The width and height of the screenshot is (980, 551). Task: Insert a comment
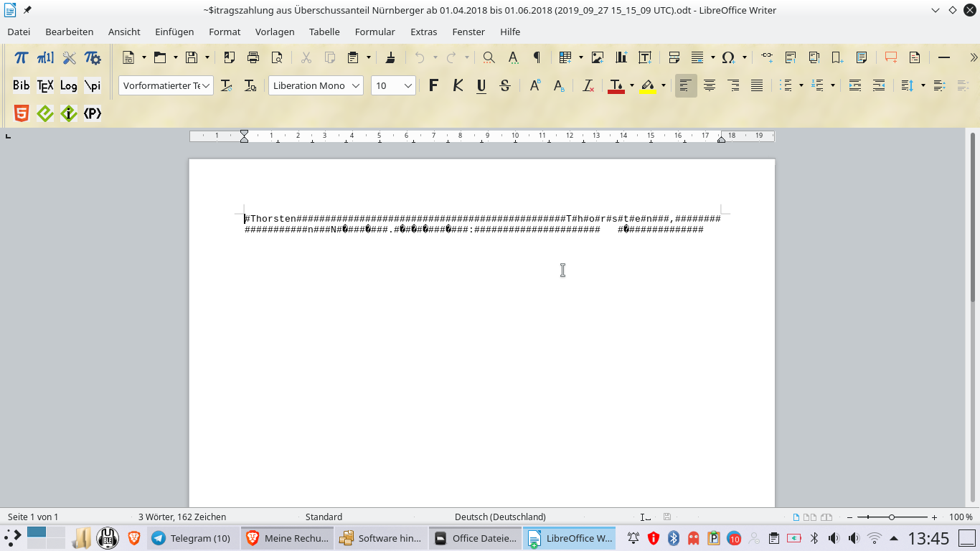pos(891,57)
